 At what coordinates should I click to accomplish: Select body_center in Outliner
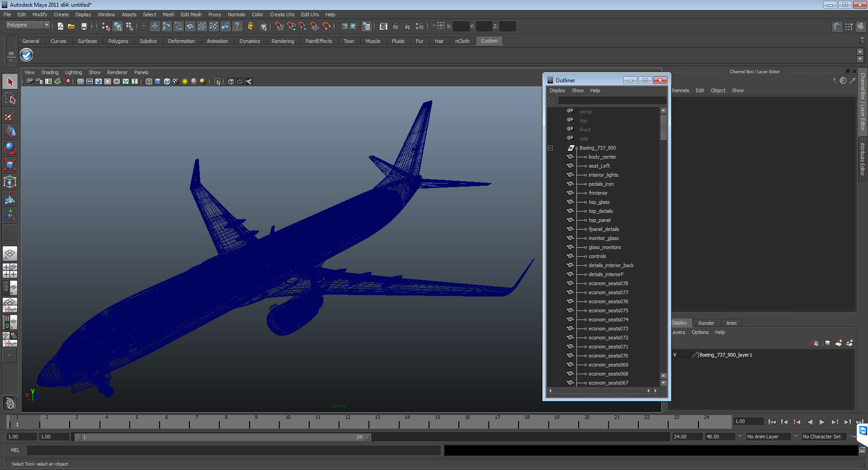[602, 157]
